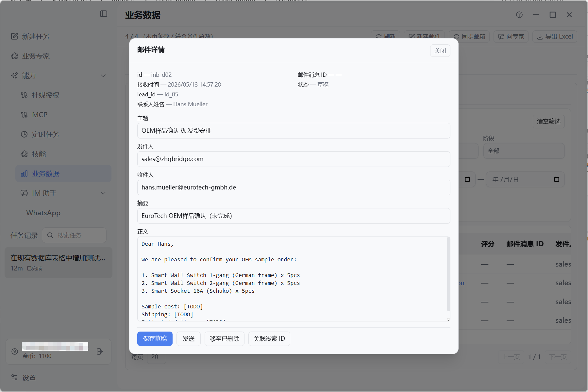Click the 清空筛选 button
This screenshot has width=588, height=392.
click(x=548, y=122)
